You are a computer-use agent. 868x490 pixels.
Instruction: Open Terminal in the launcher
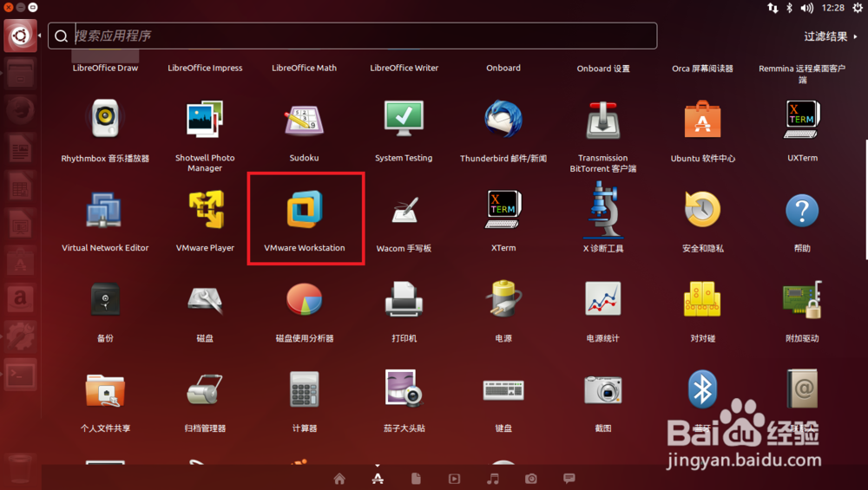21,375
